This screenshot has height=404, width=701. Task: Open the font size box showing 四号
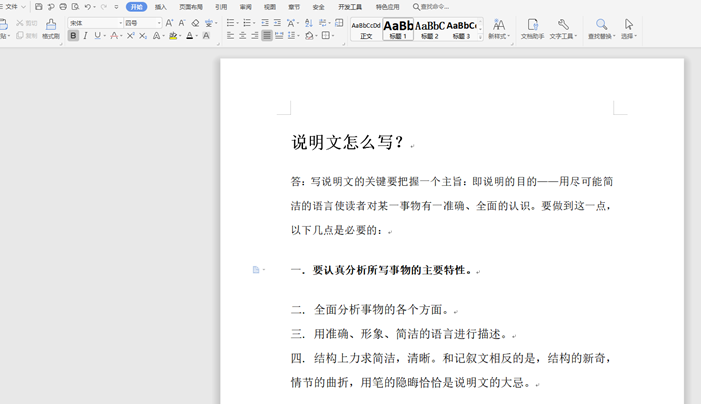143,23
